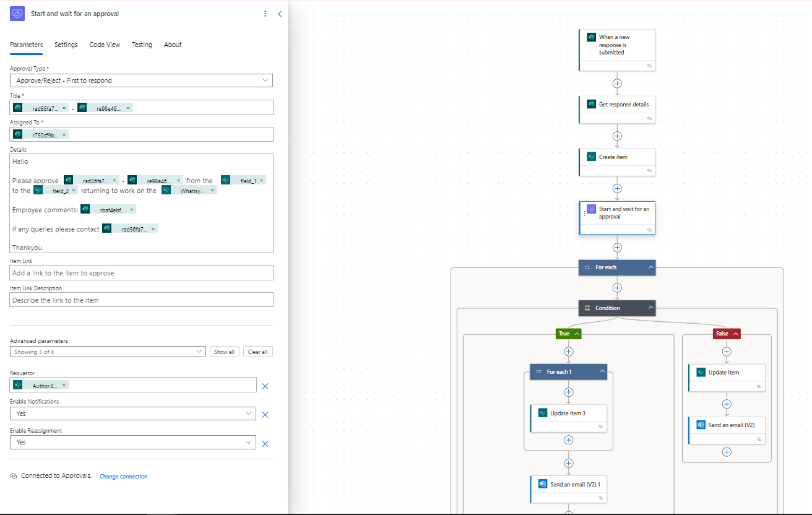
Task: Click the plus below the Forms trigger card
Action: pyautogui.click(x=617, y=84)
